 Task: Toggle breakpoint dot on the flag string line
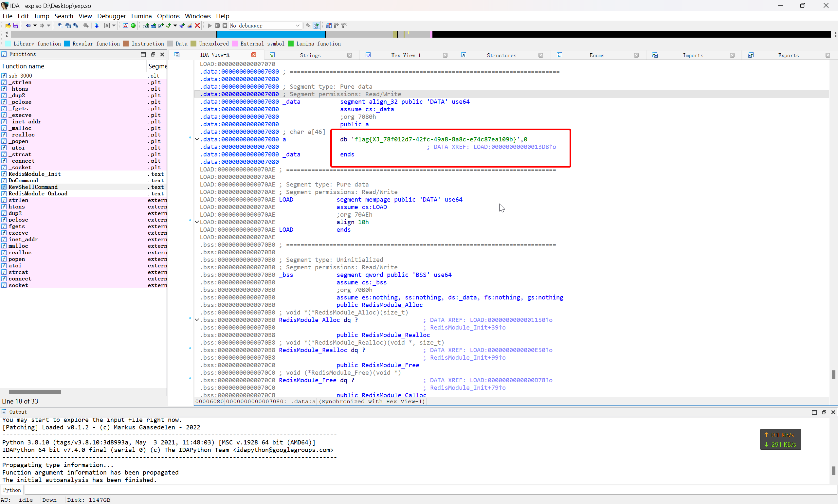(x=190, y=137)
